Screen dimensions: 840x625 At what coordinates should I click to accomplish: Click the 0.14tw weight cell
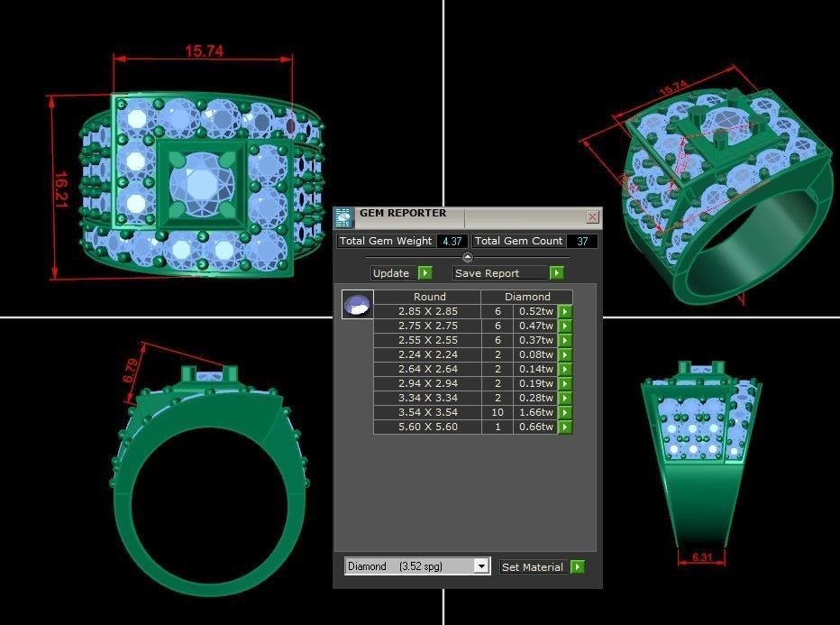[x=535, y=370]
